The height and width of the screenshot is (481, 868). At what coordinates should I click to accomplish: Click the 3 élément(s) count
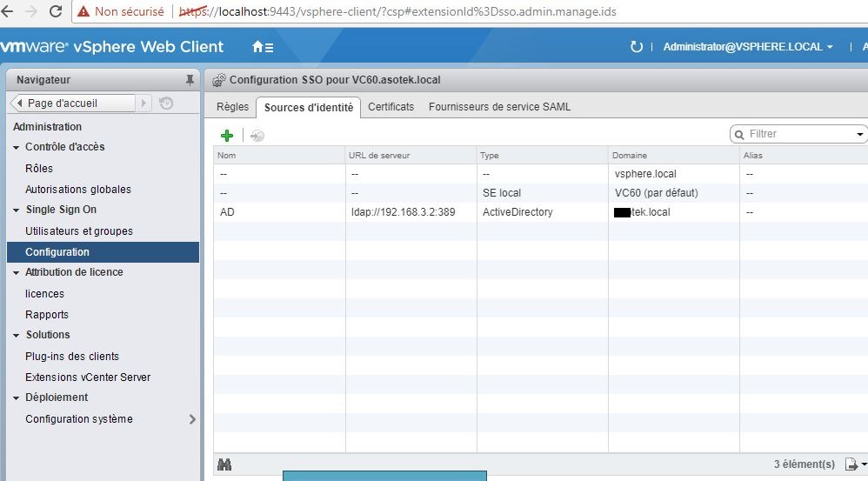(804, 464)
